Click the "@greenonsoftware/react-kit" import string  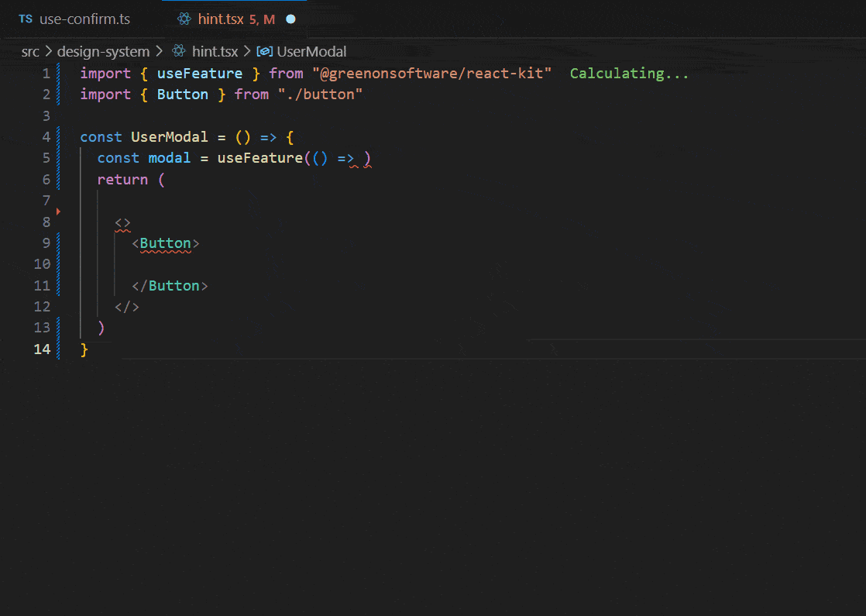(432, 74)
